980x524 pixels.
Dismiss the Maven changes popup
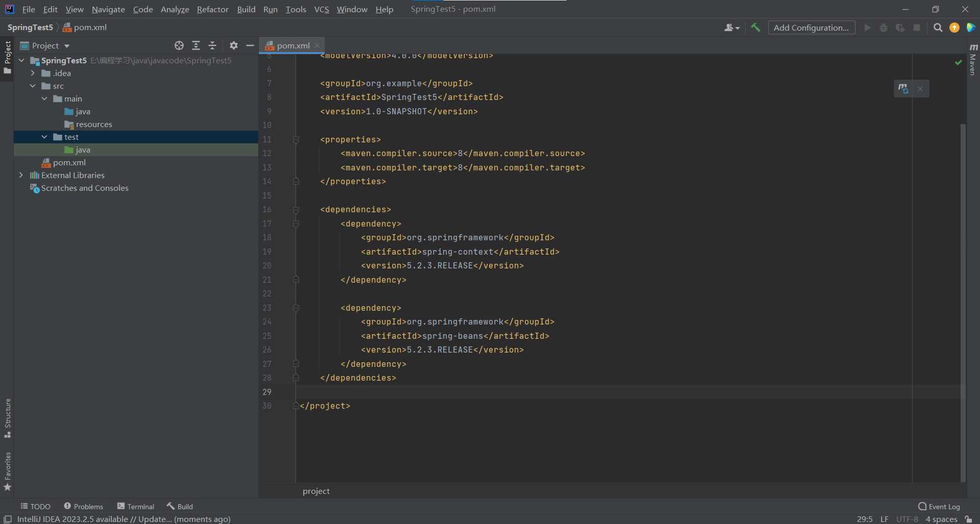point(920,89)
